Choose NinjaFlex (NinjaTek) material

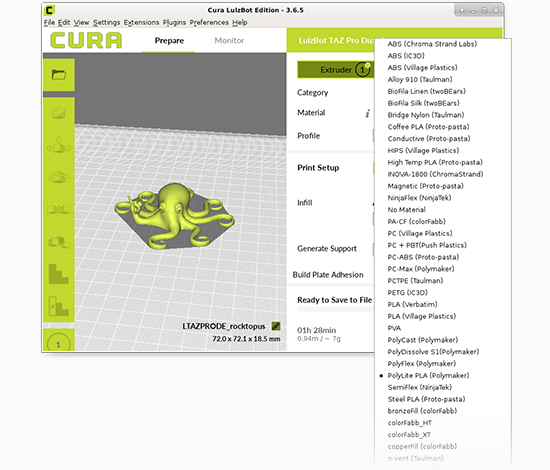(x=443, y=198)
